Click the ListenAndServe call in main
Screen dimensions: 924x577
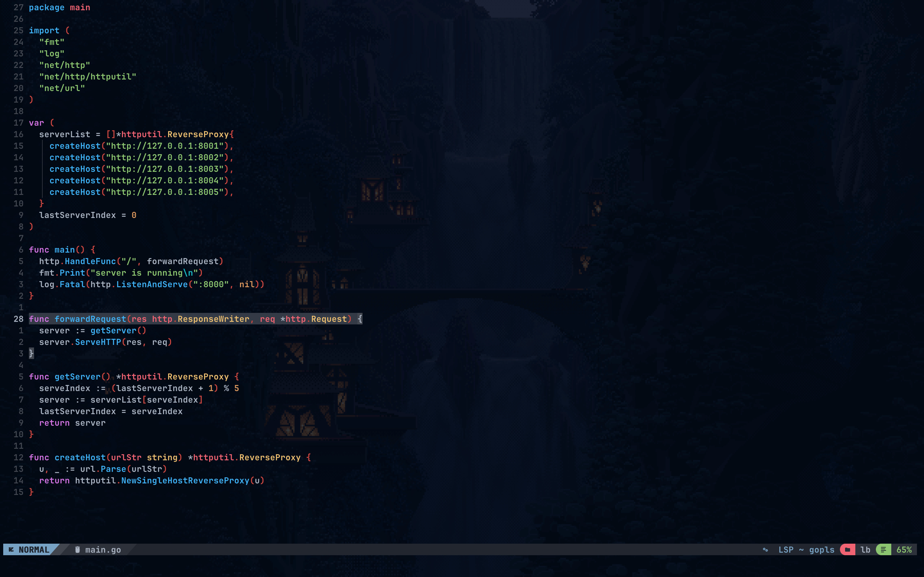coord(151,284)
